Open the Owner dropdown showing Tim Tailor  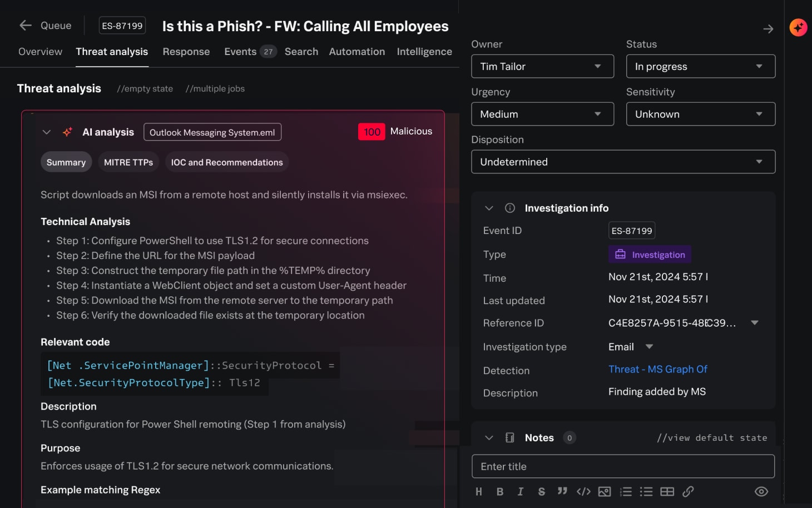coord(542,66)
